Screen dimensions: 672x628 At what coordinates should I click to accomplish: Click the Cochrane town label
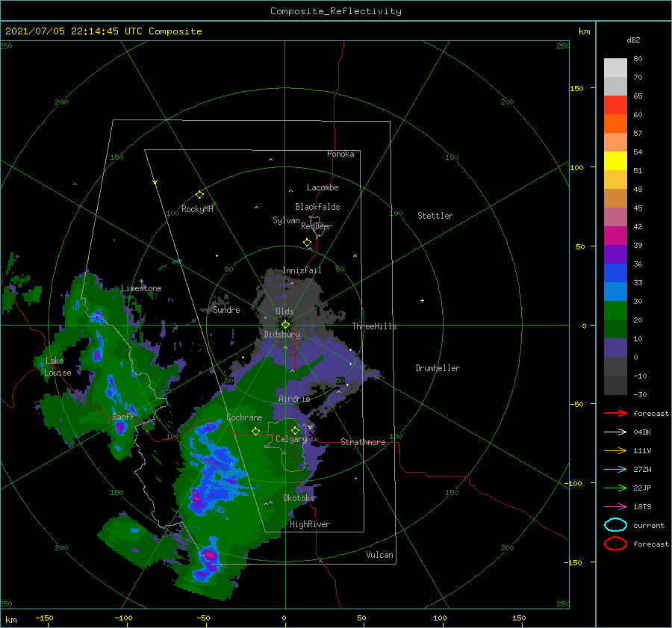[244, 417]
